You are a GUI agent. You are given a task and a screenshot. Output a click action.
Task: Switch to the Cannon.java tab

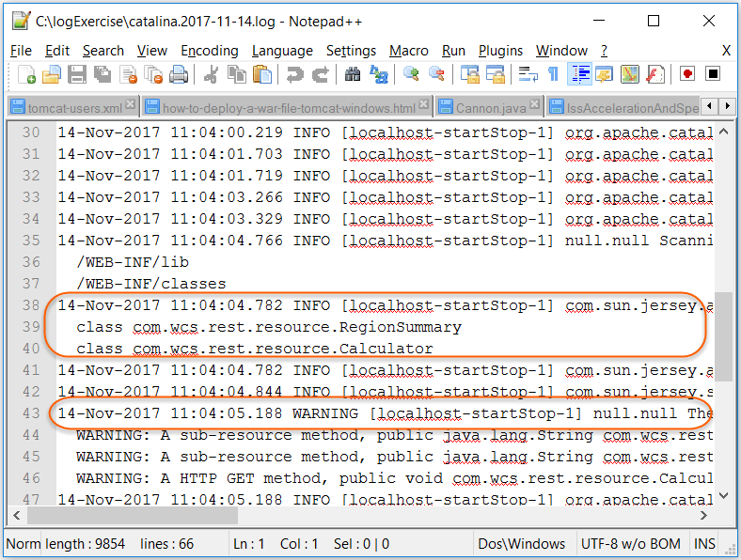(489, 107)
